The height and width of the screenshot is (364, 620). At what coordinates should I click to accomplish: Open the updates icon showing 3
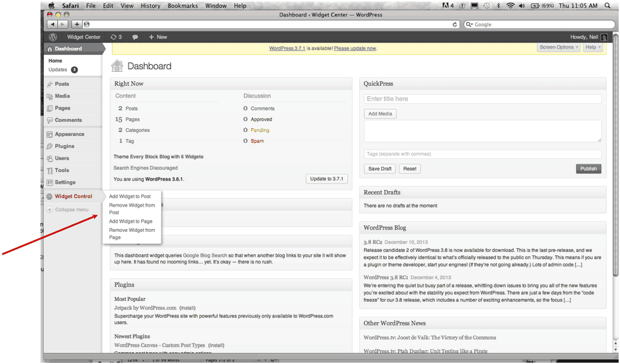click(x=116, y=36)
